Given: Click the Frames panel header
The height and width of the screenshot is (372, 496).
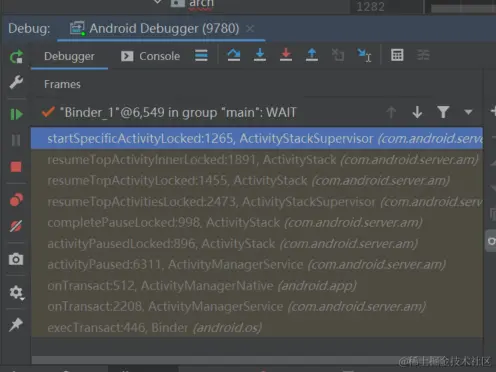Looking at the screenshot, I should tap(62, 84).
